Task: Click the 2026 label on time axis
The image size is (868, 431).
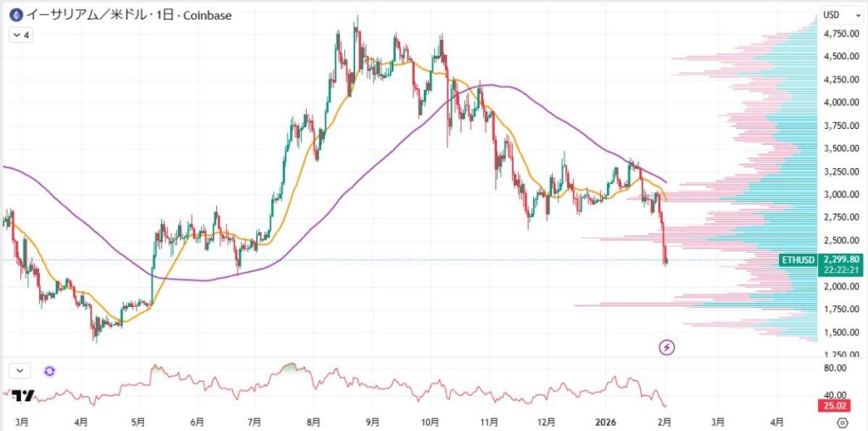Action: [x=605, y=421]
